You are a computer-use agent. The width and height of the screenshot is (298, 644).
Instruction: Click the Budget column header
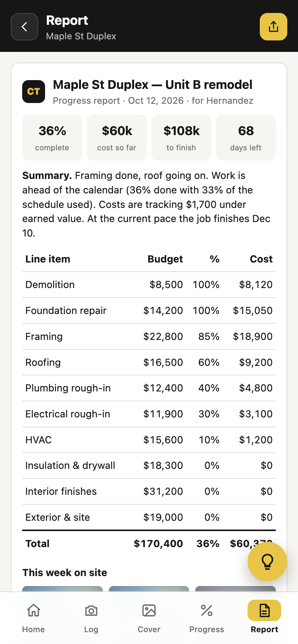coord(165,259)
